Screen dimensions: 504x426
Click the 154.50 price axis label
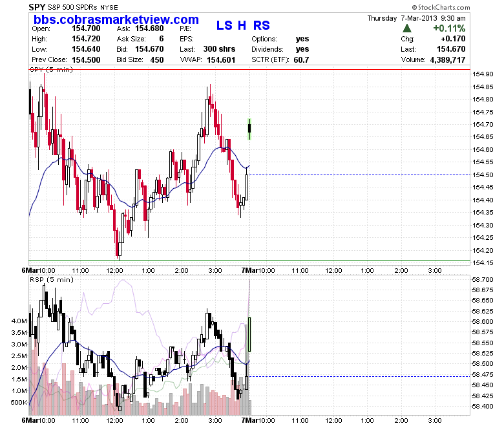[483, 175]
